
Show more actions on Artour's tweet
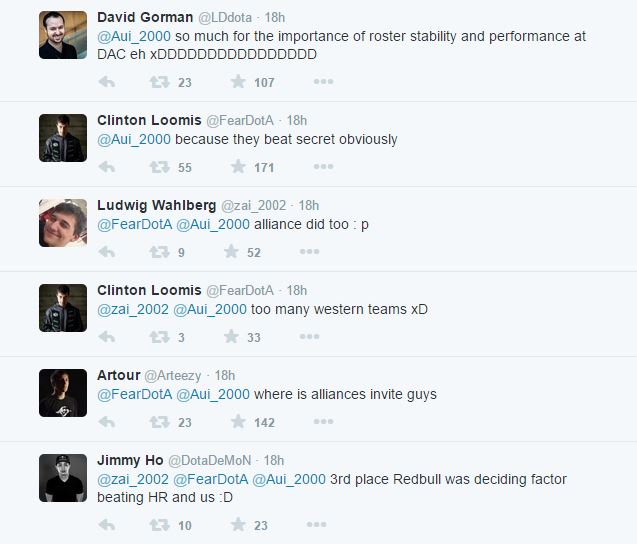click(323, 422)
